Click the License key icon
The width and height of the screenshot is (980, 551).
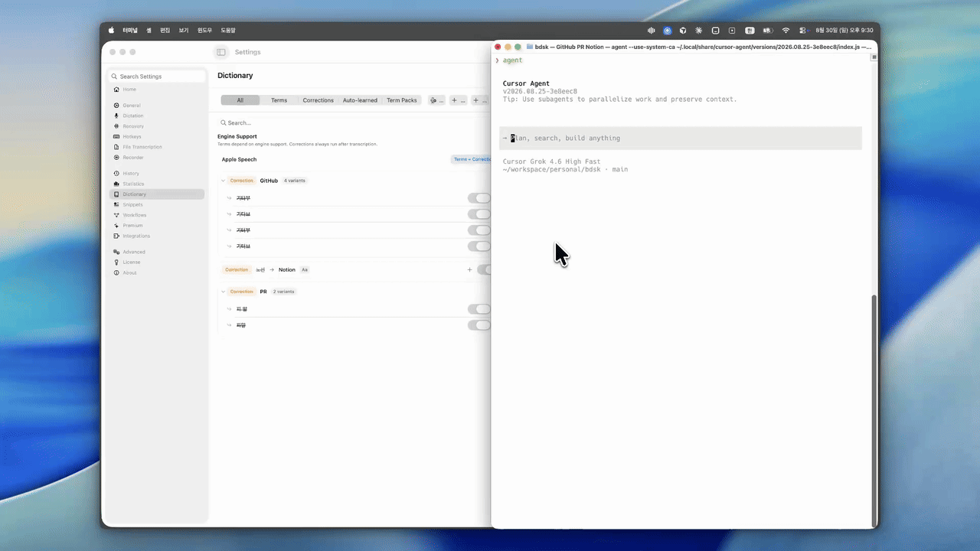pos(116,262)
